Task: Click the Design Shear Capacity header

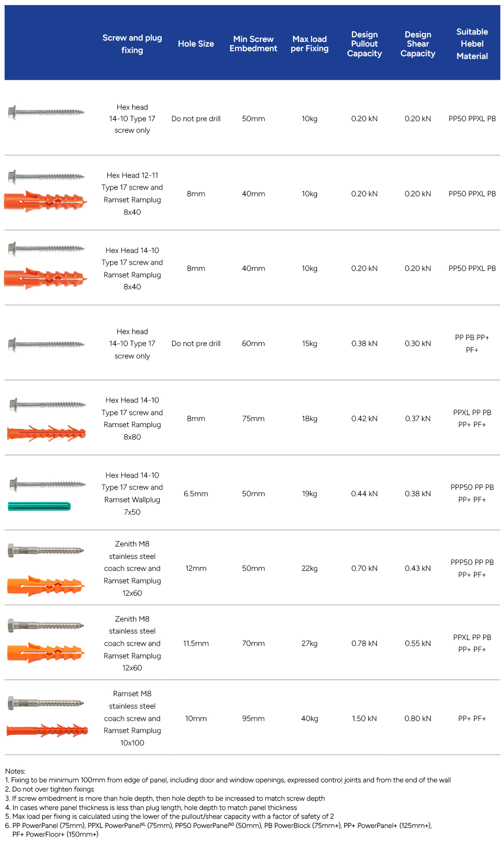Action: pyautogui.click(x=418, y=44)
